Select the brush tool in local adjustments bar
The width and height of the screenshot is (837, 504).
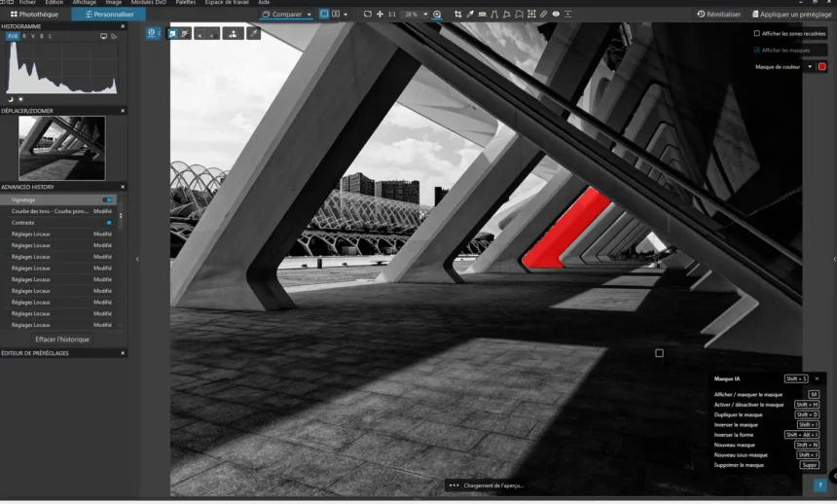pos(254,34)
